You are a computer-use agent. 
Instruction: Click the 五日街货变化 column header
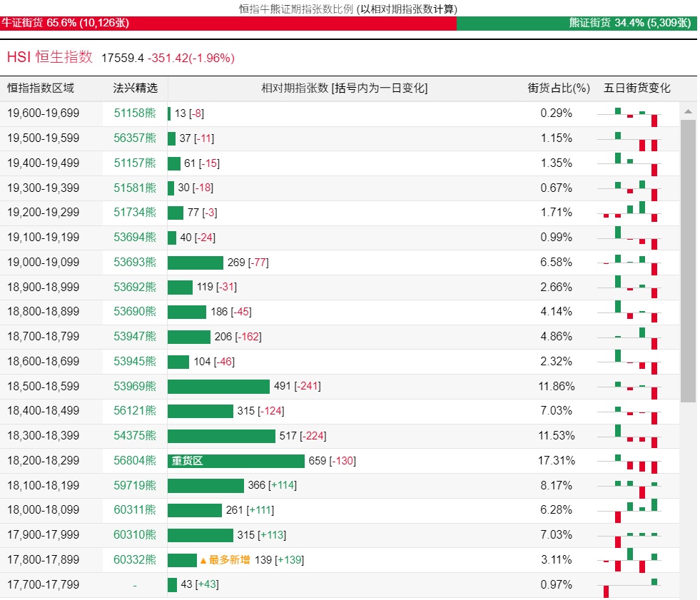tap(637, 88)
